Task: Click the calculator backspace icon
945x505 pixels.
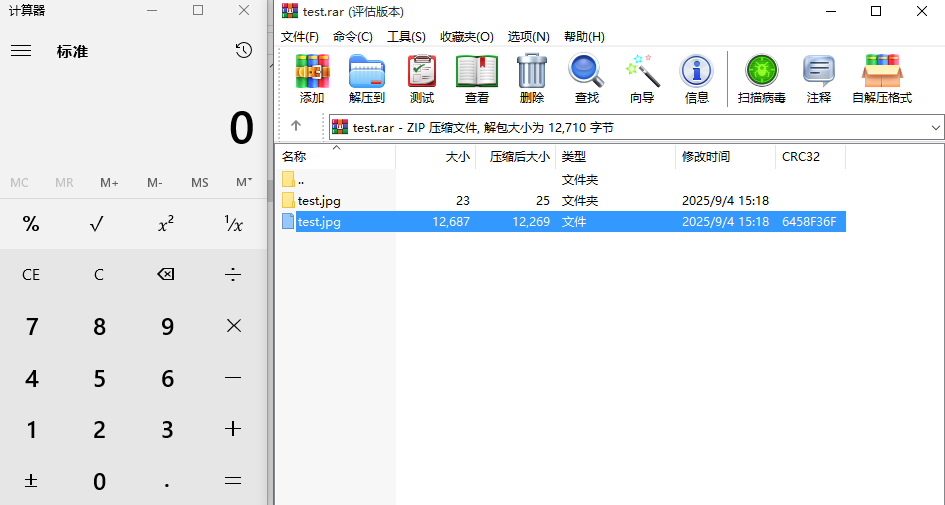Action: pos(165,274)
